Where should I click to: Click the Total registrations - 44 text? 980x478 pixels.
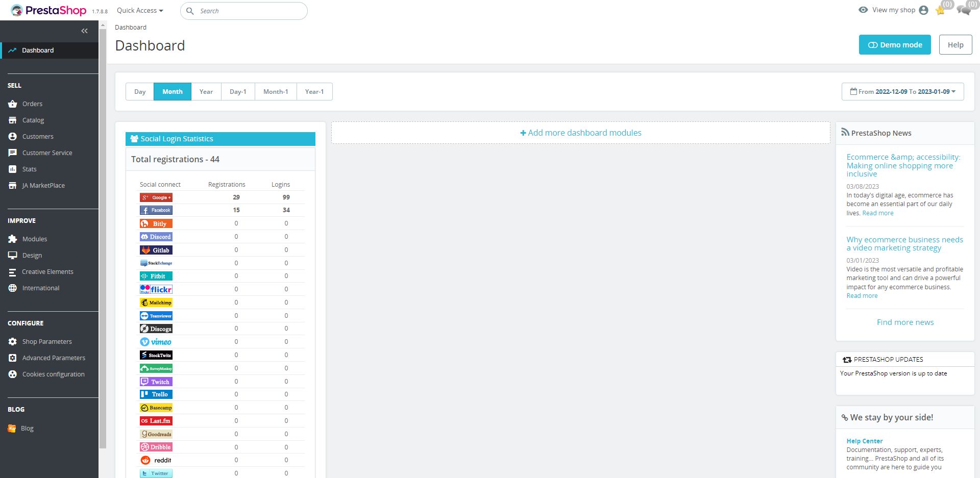pyautogui.click(x=175, y=159)
